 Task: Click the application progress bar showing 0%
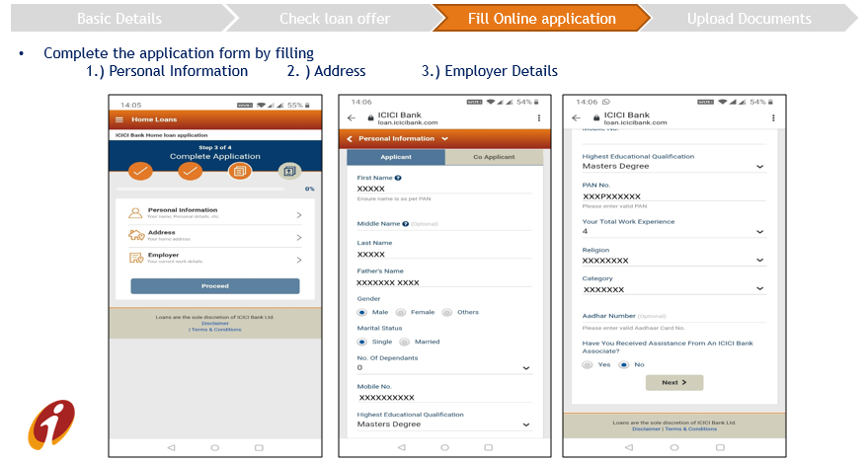[x=199, y=190]
